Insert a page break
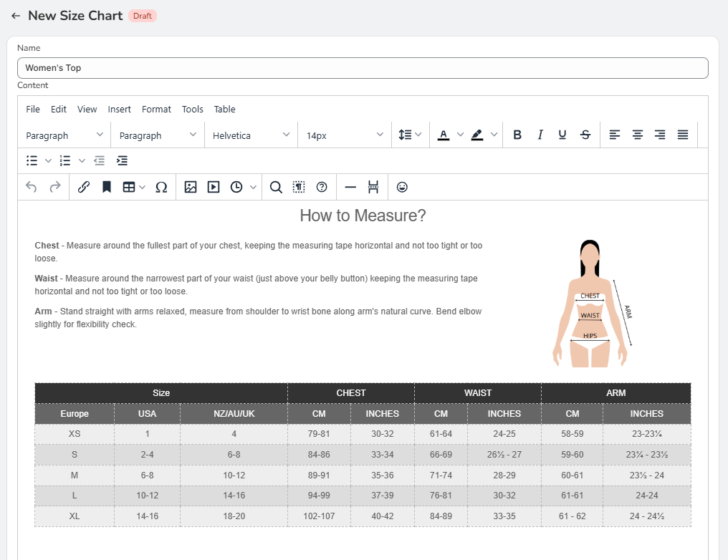Image resolution: width=728 pixels, height=560 pixels. (x=373, y=187)
